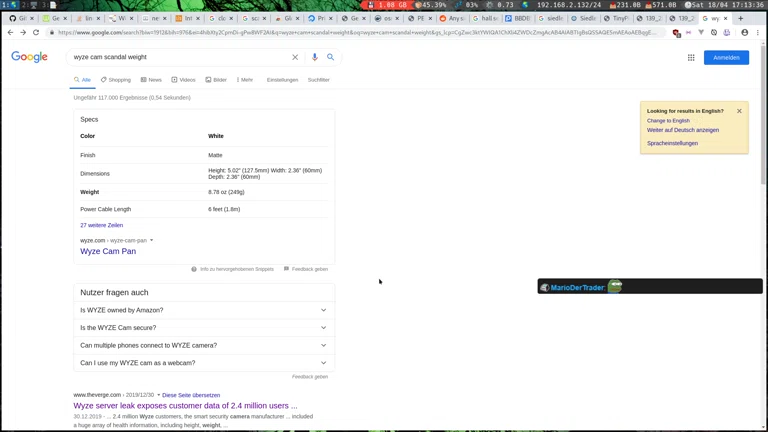Go back using the browser back arrow
768x432 pixels.
10,32
